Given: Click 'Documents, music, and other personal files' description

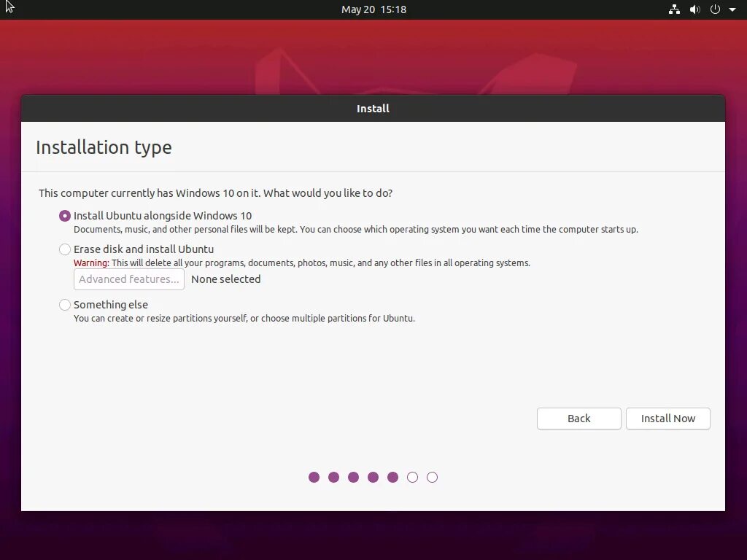Looking at the screenshot, I should 355,230.
